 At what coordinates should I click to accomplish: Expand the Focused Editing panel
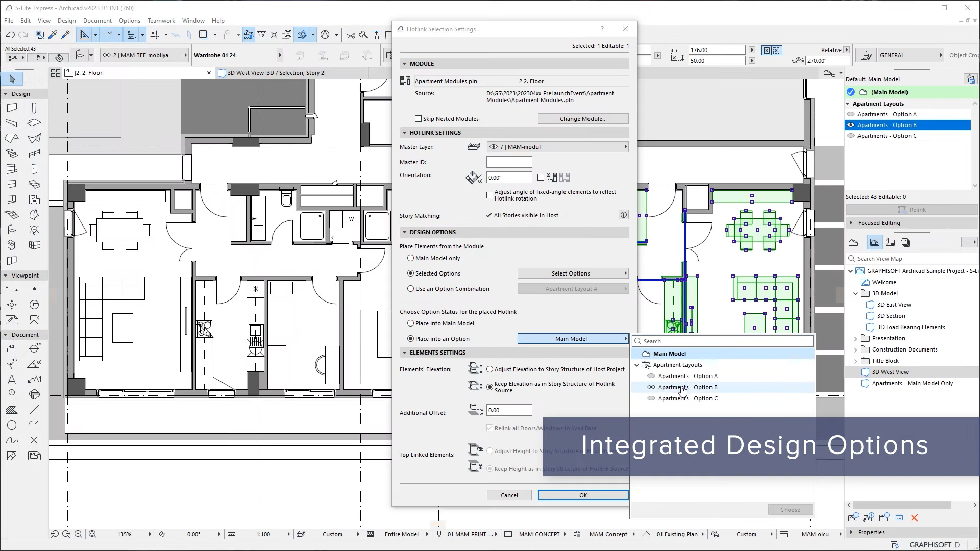[x=851, y=223]
